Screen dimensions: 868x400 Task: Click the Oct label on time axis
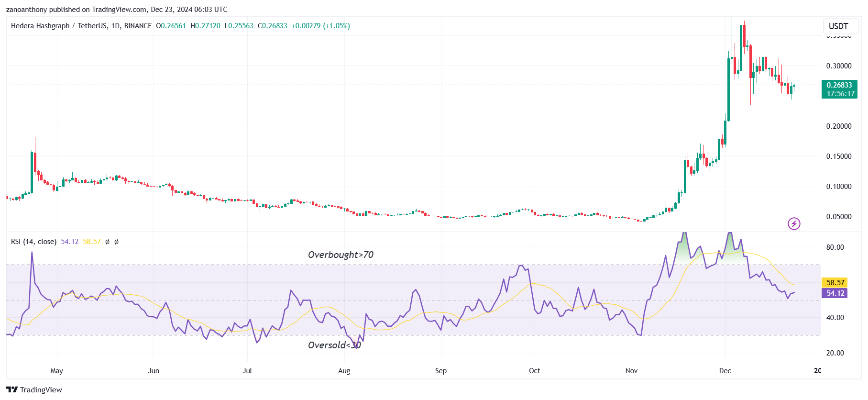534,371
